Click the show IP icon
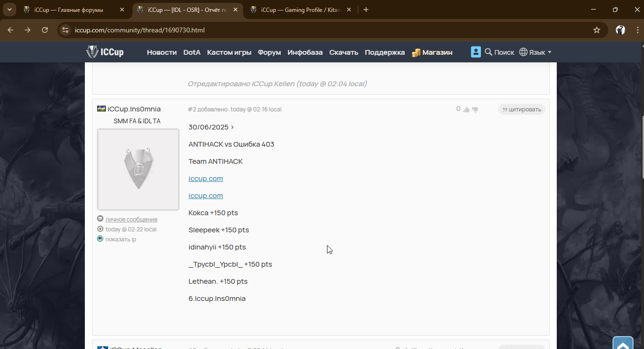 pos(100,239)
